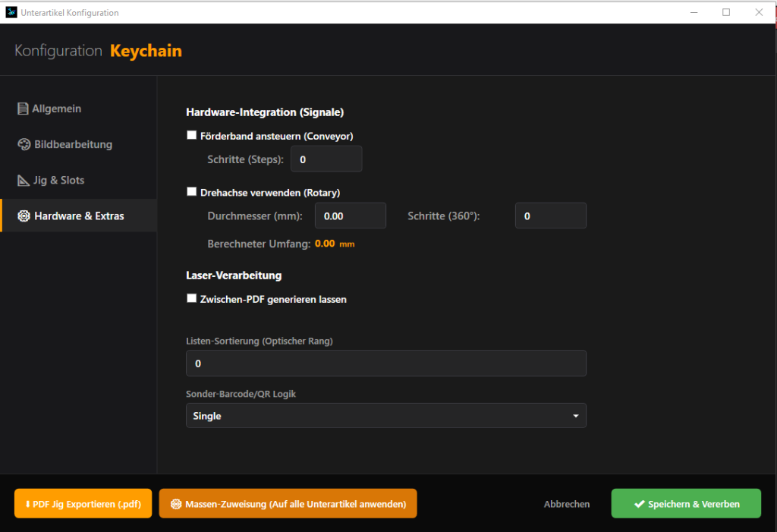Click the Hardware & Extras gear icon

(24, 216)
